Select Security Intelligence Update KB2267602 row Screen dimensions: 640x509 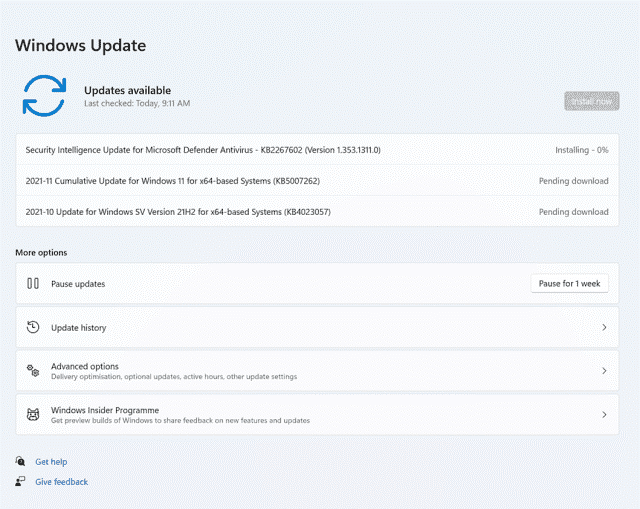[x=317, y=150]
